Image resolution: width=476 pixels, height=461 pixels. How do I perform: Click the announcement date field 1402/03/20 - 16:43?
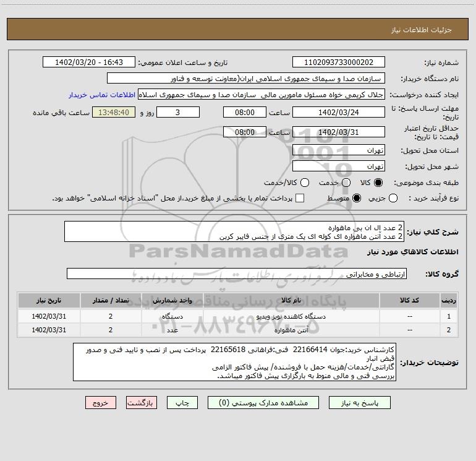point(89,62)
